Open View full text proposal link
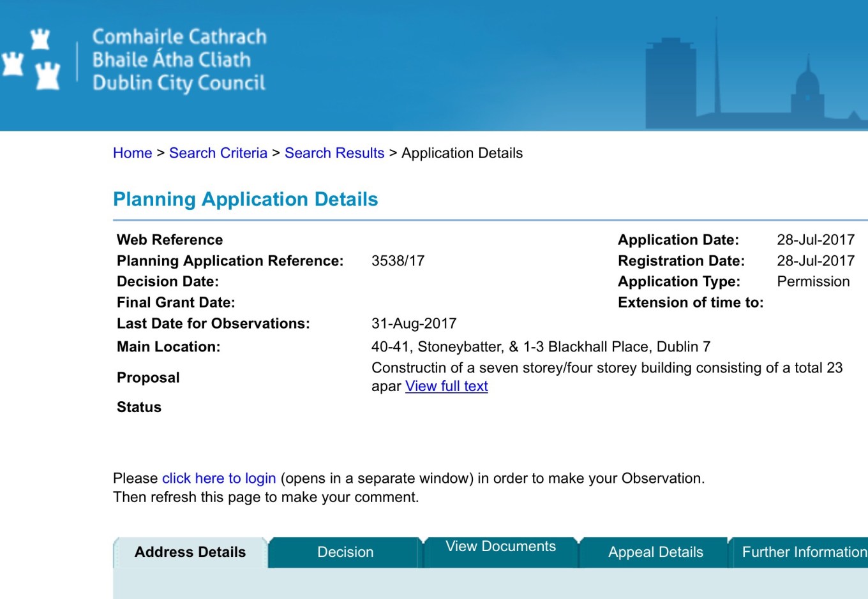The height and width of the screenshot is (599, 868). pyautogui.click(x=446, y=387)
